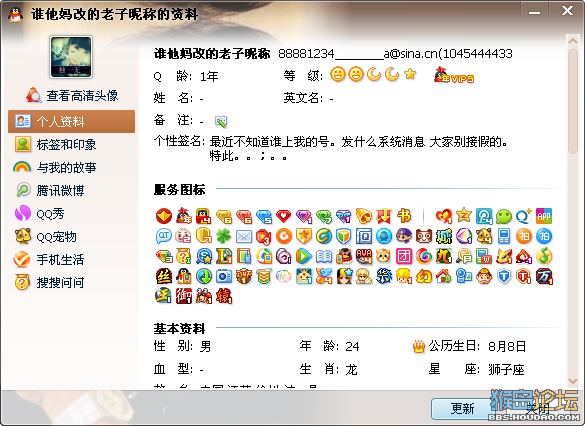
Task: Click the scrollbar down arrow
Action: [573, 381]
